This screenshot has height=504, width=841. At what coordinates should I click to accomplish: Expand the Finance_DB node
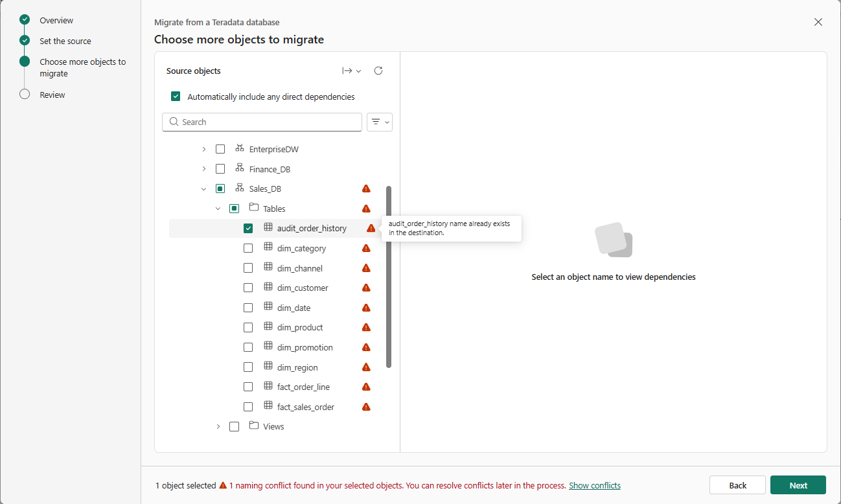[203, 169]
